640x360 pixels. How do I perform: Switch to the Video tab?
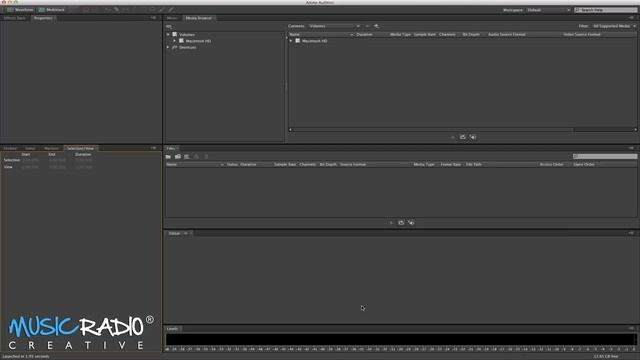30,149
